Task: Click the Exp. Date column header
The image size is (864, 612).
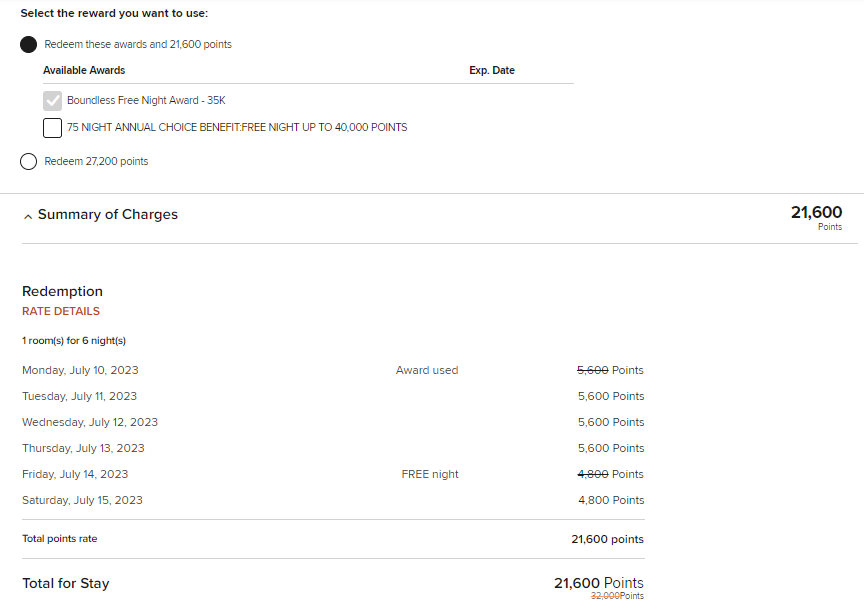Action: click(492, 71)
